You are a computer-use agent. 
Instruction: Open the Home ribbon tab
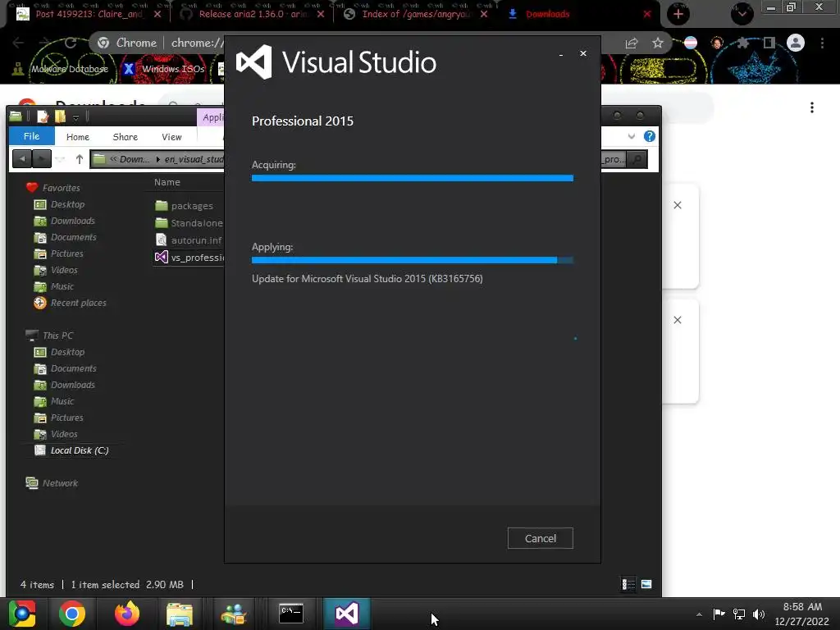pos(78,137)
